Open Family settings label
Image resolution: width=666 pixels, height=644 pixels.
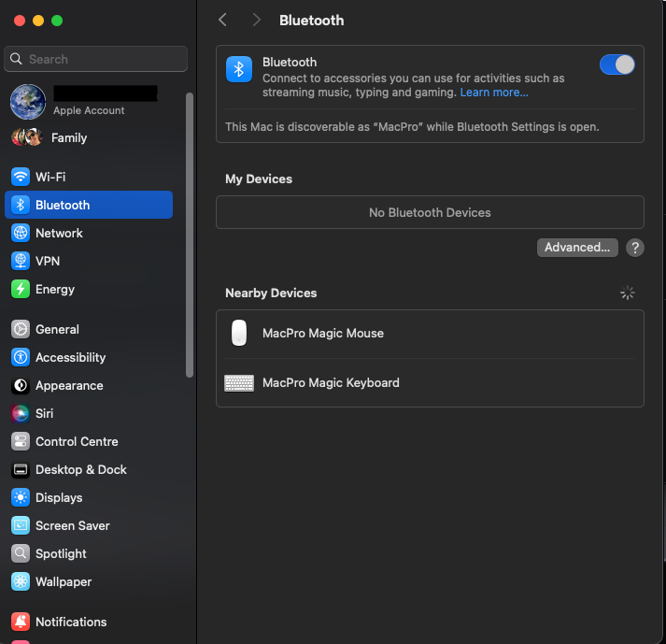[x=69, y=137]
